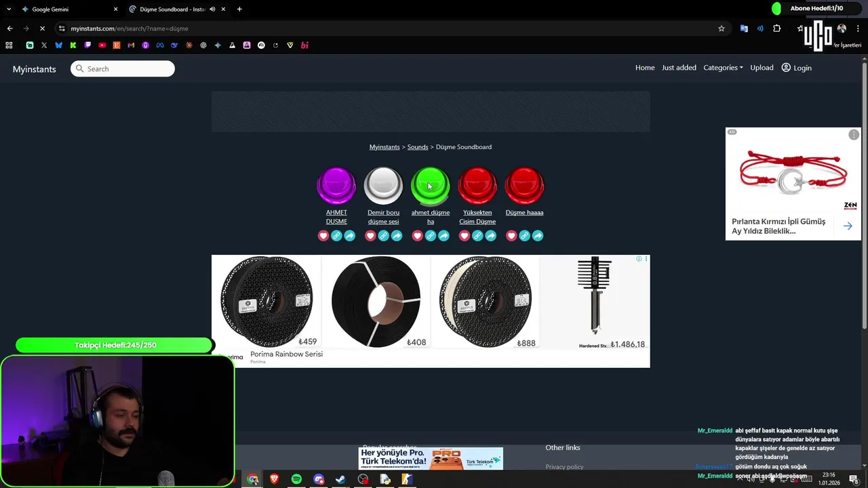The height and width of the screenshot is (488, 868).
Task: Open the Extensions puzzle icon
Action: 777,28
